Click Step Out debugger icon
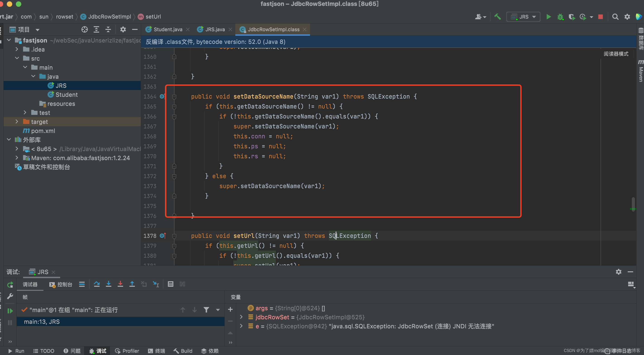Screen dimensions: 644x355 (132, 284)
